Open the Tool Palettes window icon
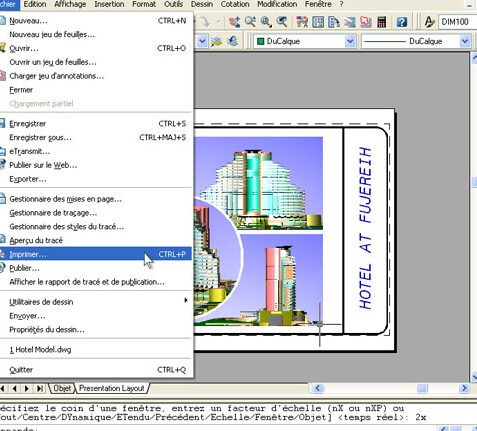This screenshot has height=431, width=477. click(334, 22)
